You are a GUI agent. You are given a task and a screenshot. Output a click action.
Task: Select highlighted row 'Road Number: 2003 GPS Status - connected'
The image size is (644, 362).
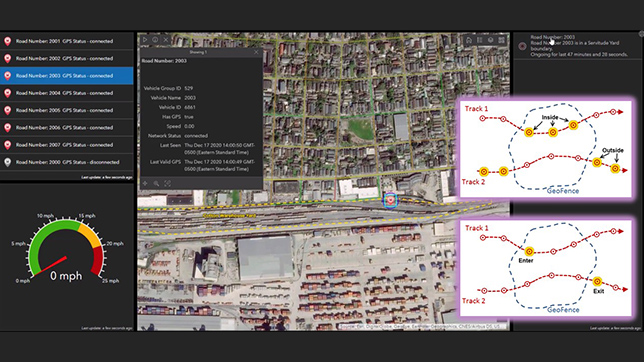tap(67, 76)
